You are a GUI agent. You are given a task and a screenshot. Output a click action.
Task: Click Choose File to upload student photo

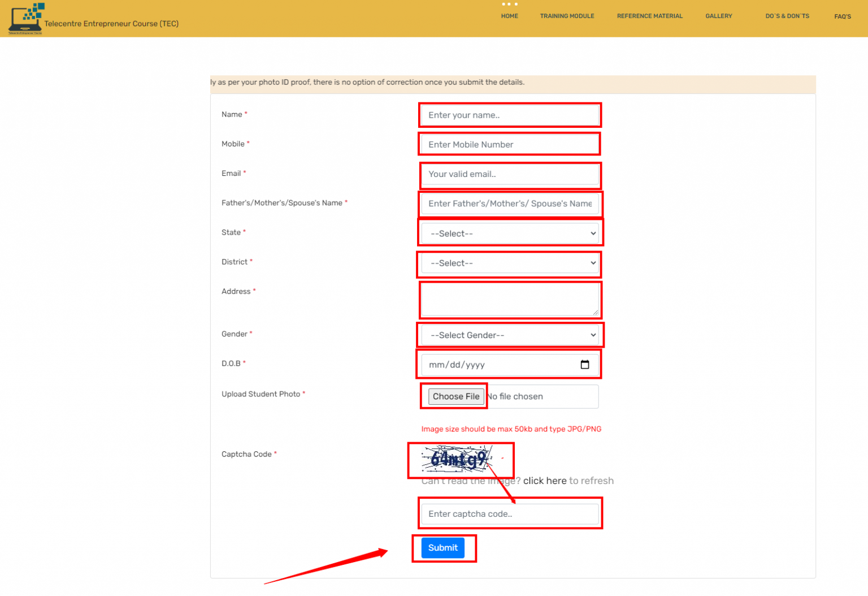pyautogui.click(x=455, y=396)
